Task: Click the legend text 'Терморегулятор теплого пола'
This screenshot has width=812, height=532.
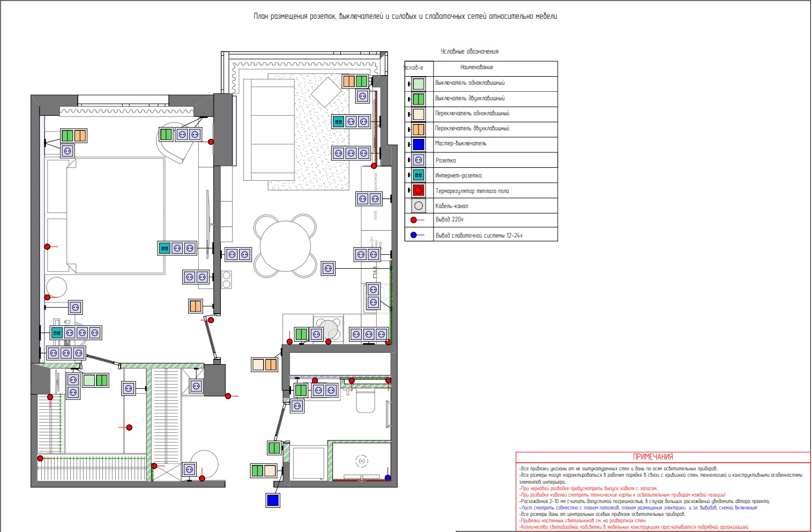Action: 472,191
